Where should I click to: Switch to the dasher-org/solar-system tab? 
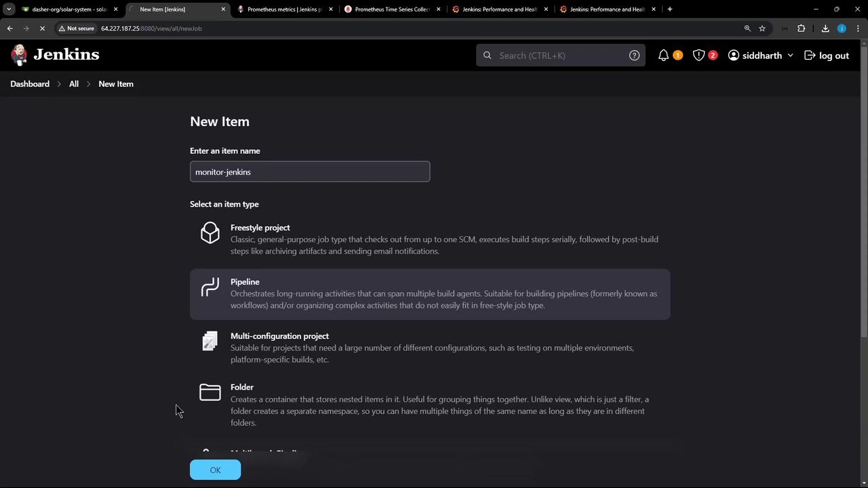click(x=68, y=9)
